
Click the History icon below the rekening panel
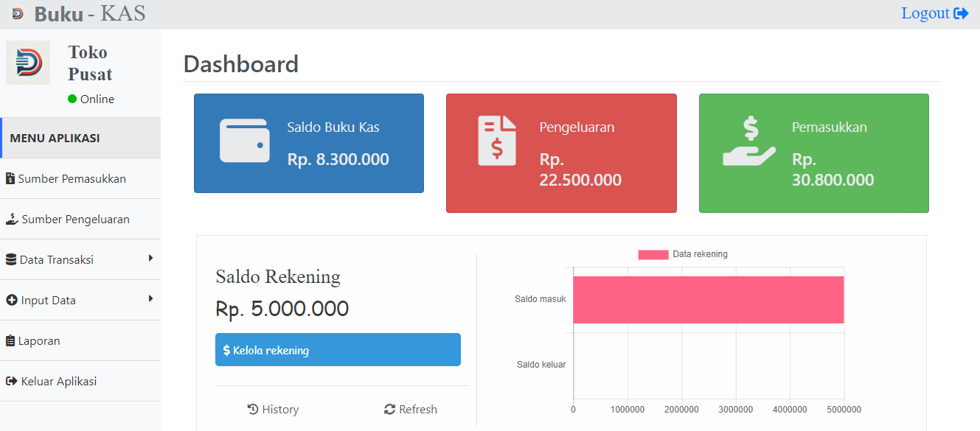click(253, 408)
